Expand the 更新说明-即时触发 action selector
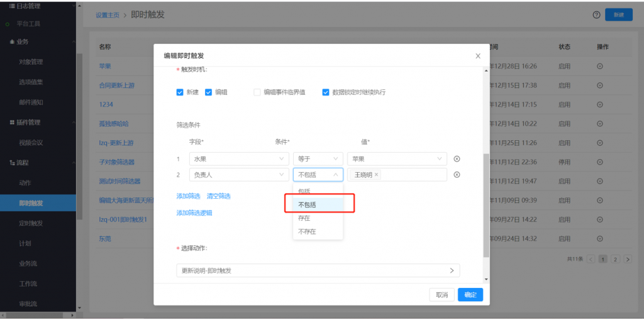The image size is (644, 320). pyautogui.click(x=318, y=270)
